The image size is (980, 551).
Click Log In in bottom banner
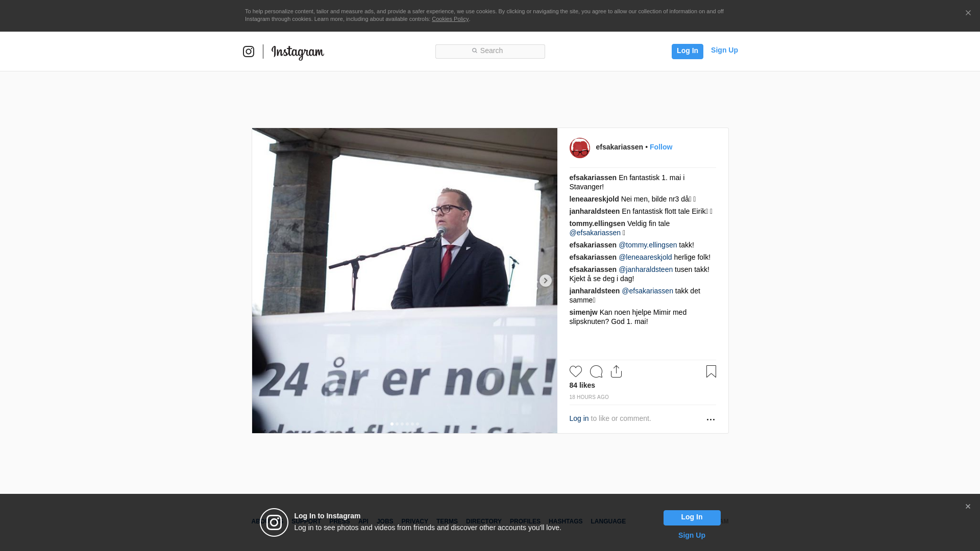point(692,518)
